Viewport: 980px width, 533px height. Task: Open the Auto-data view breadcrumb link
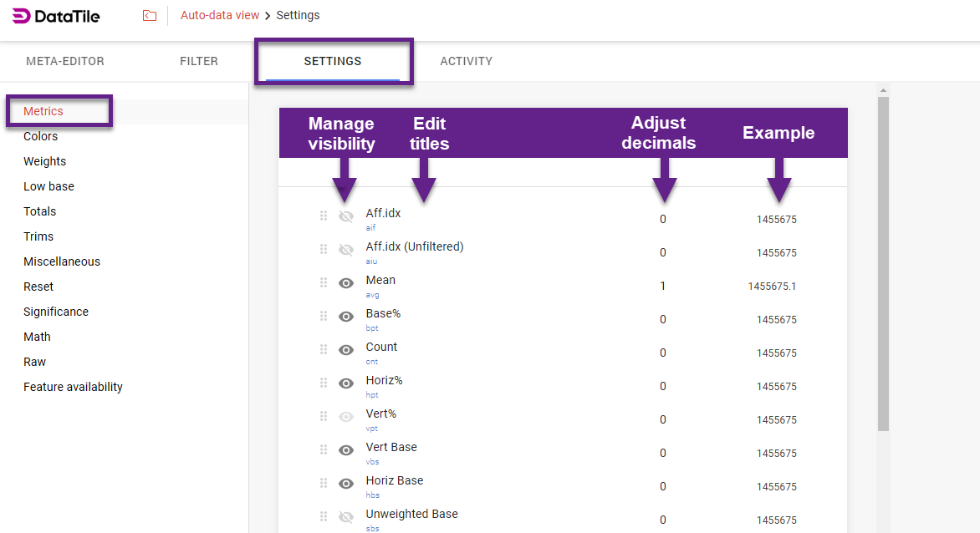pos(219,15)
